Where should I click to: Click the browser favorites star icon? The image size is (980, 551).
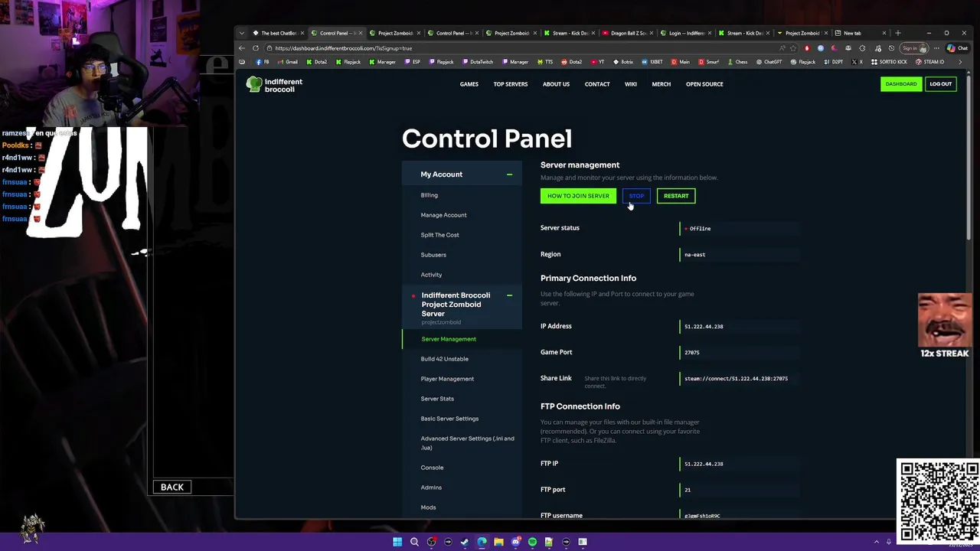(793, 48)
